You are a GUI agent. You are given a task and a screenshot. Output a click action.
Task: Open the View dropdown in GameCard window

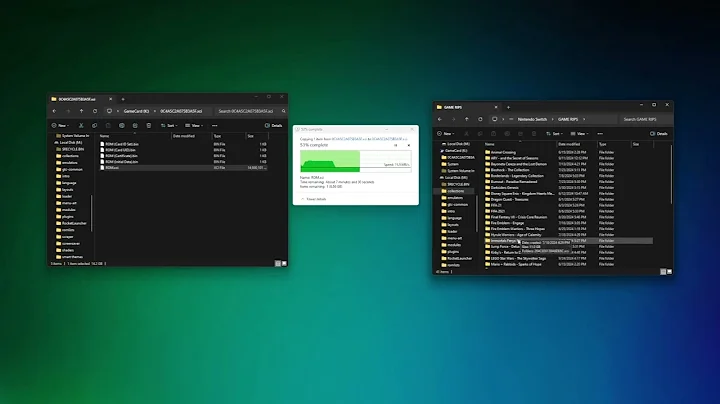(194, 125)
